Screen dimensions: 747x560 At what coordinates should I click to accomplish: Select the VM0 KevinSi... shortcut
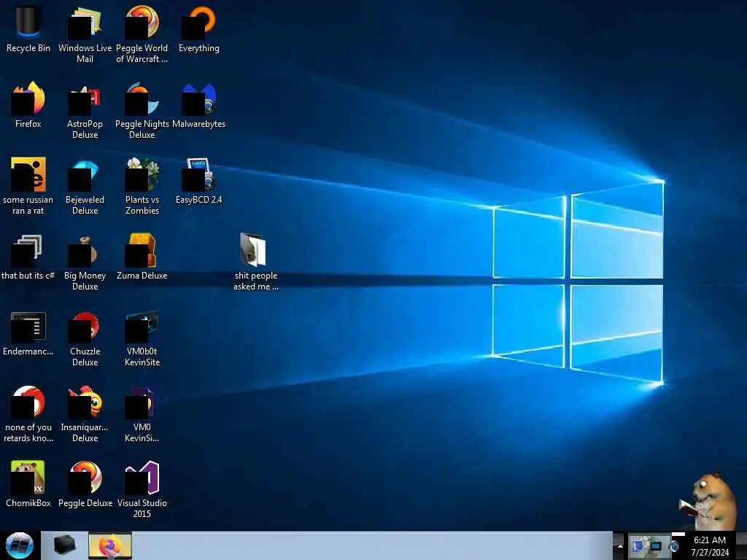pyautogui.click(x=142, y=413)
